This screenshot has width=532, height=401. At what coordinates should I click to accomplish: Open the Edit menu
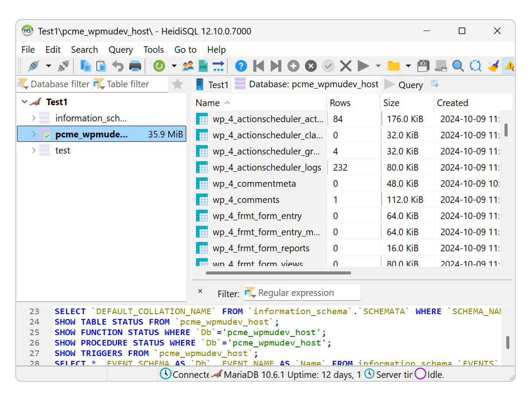pyautogui.click(x=53, y=50)
